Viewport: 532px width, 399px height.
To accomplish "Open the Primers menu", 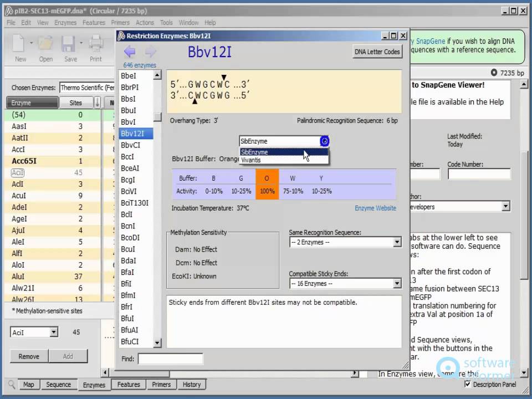I will point(120,23).
